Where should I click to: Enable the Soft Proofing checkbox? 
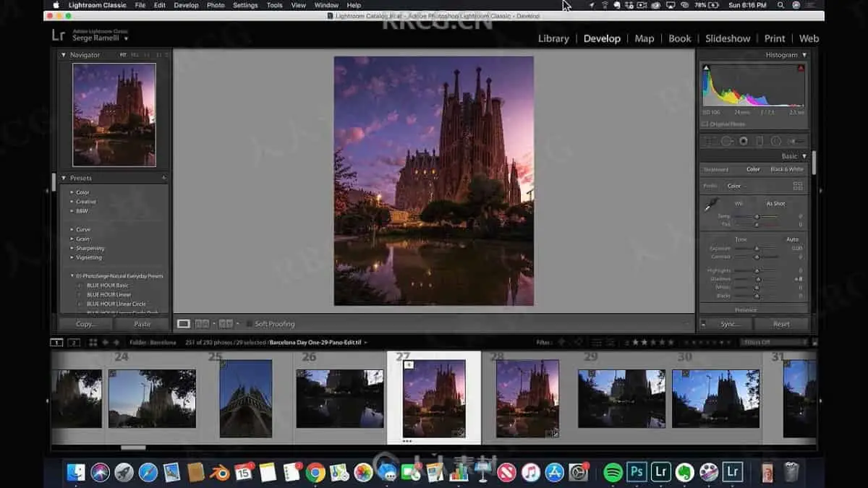pyautogui.click(x=250, y=324)
